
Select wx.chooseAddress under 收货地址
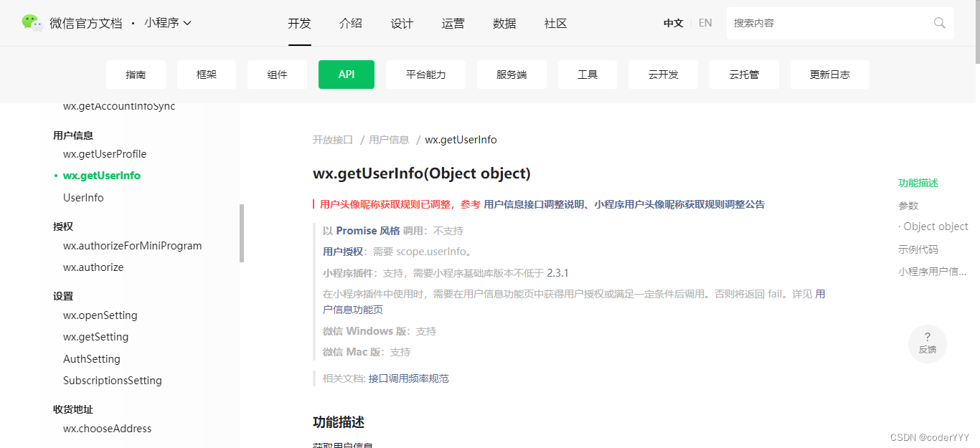[x=107, y=428]
